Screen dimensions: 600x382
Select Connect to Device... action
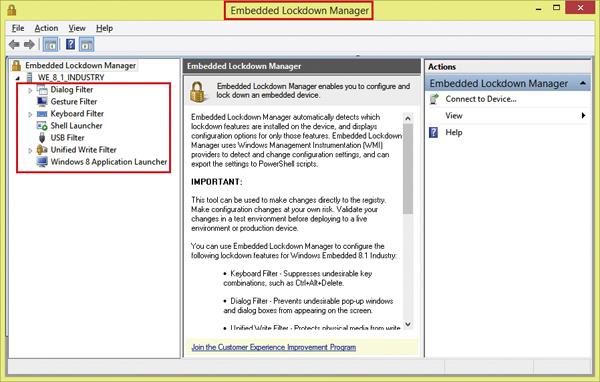point(481,99)
